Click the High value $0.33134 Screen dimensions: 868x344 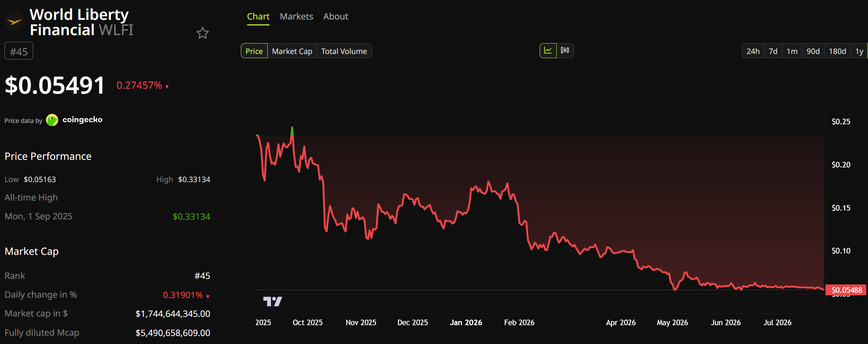tap(194, 179)
